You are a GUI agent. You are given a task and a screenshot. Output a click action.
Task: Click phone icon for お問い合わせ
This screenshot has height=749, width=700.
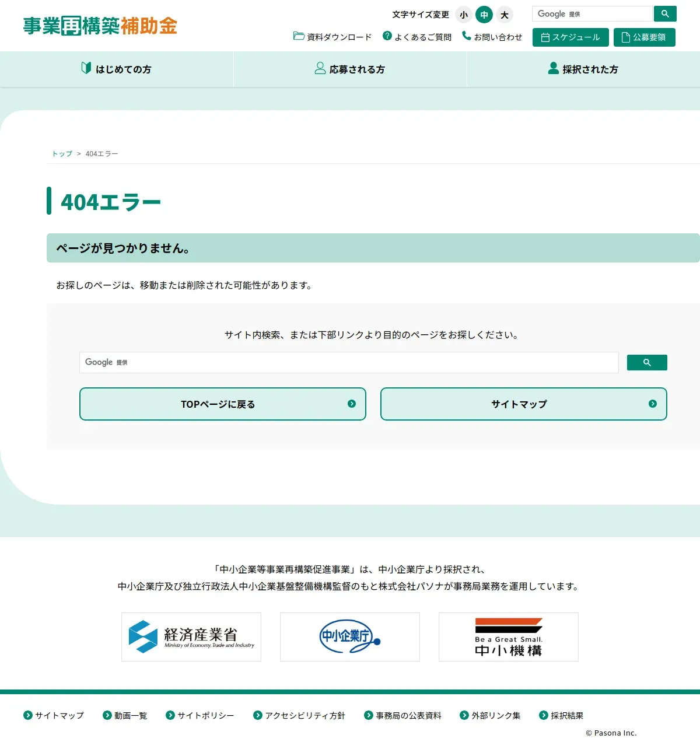(467, 36)
